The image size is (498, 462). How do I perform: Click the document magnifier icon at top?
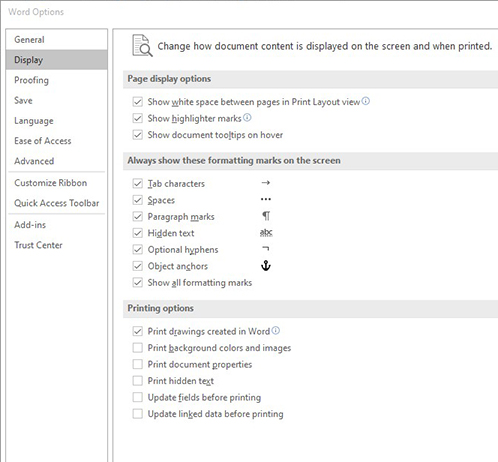142,46
